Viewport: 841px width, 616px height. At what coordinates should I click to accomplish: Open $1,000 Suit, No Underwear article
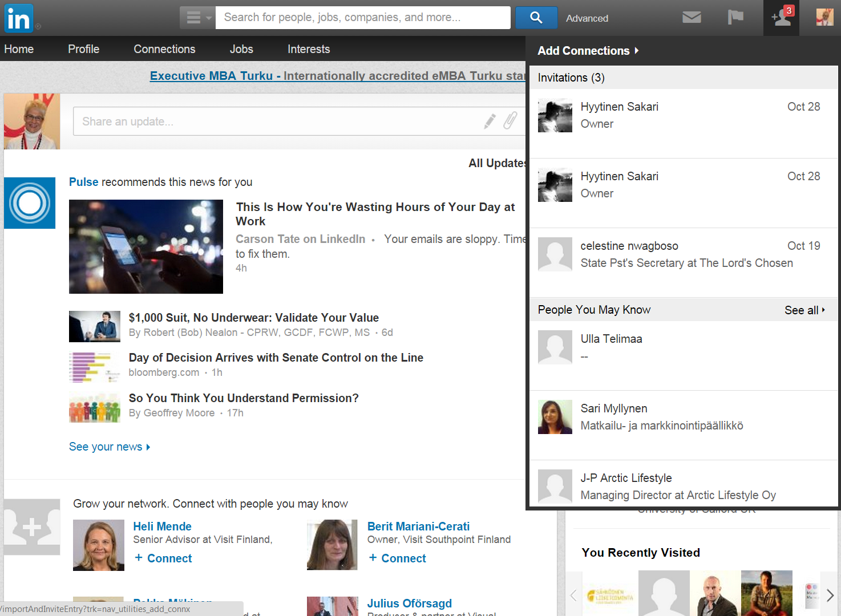(253, 318)
